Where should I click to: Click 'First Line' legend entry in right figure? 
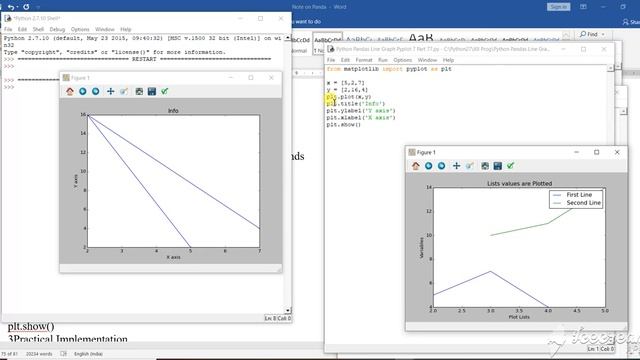coord(579,195)
